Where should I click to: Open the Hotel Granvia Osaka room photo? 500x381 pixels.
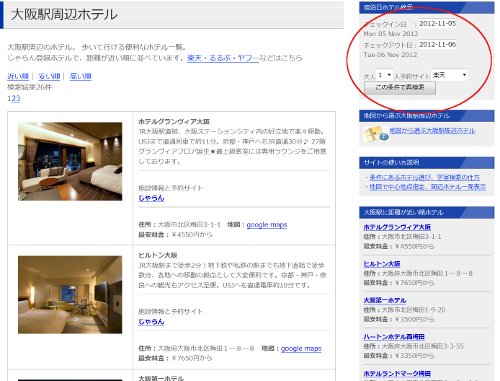point(70,161)
